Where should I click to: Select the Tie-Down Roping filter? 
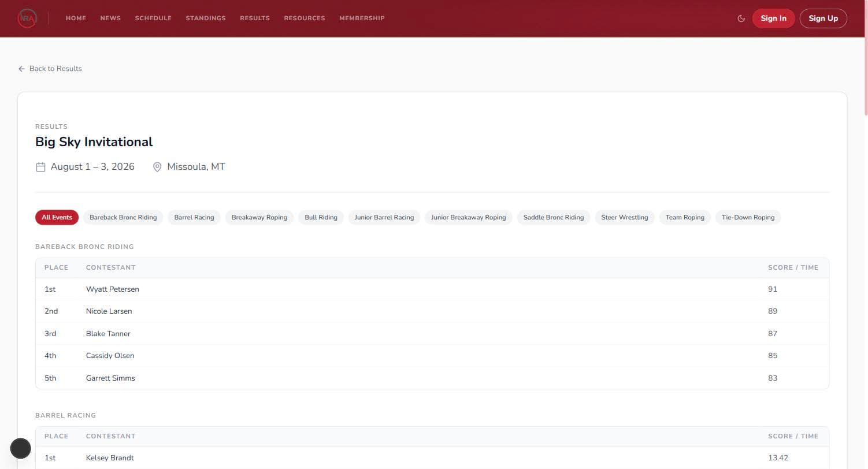[x=748, y=218]
